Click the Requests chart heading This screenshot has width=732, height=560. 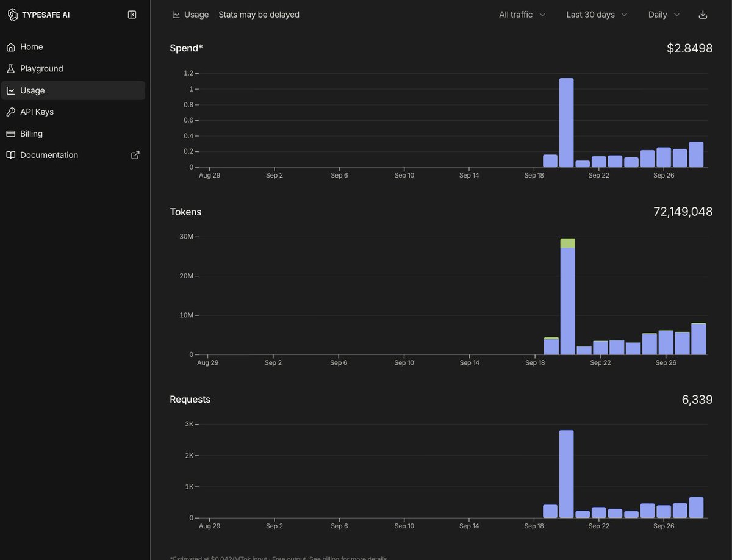190,400
